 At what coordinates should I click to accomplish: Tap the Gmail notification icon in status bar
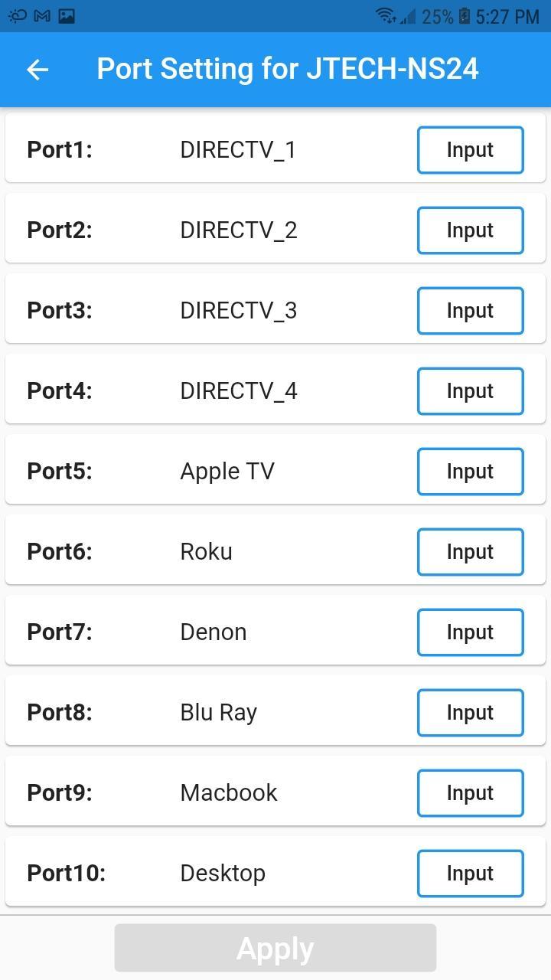click(42, 15)
